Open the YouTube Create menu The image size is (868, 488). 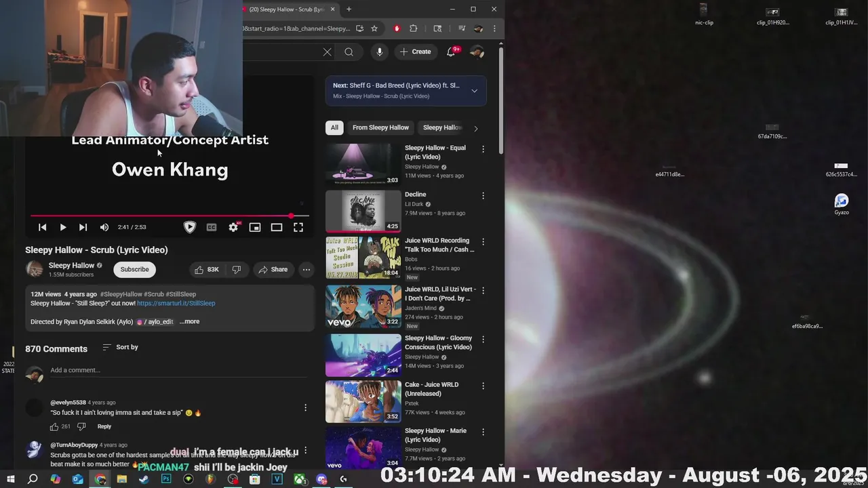pos(416,52)
